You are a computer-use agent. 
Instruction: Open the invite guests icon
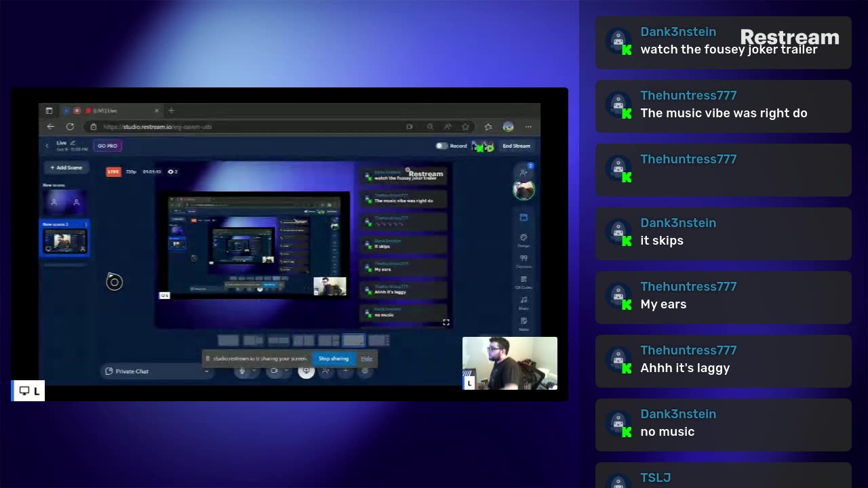tap(524, 172)
